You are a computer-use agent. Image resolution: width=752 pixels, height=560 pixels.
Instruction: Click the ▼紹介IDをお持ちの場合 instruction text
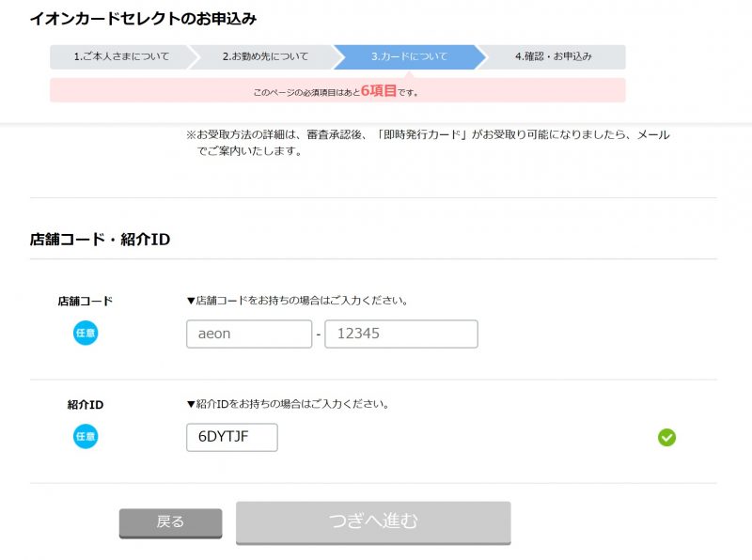tap(288, 404)
